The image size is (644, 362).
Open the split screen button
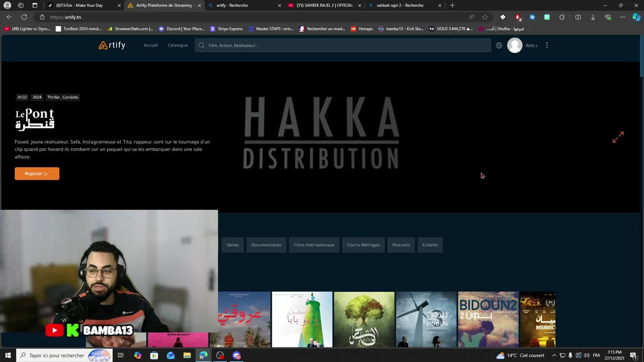[578, 17]
